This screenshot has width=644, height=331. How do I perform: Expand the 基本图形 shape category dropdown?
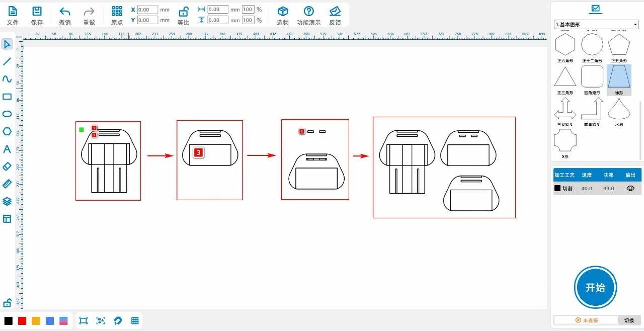click(x=596, y=24)
